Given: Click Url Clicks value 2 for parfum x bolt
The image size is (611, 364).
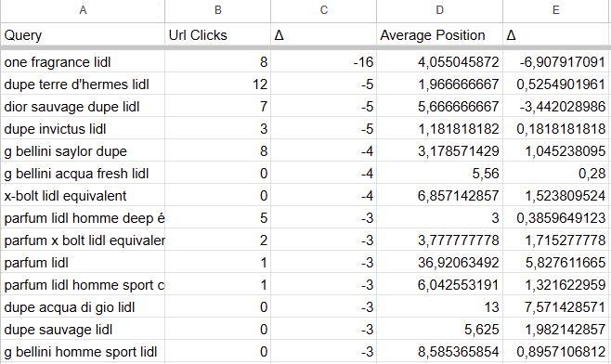Looking at the screenshot, I should 218,240.
